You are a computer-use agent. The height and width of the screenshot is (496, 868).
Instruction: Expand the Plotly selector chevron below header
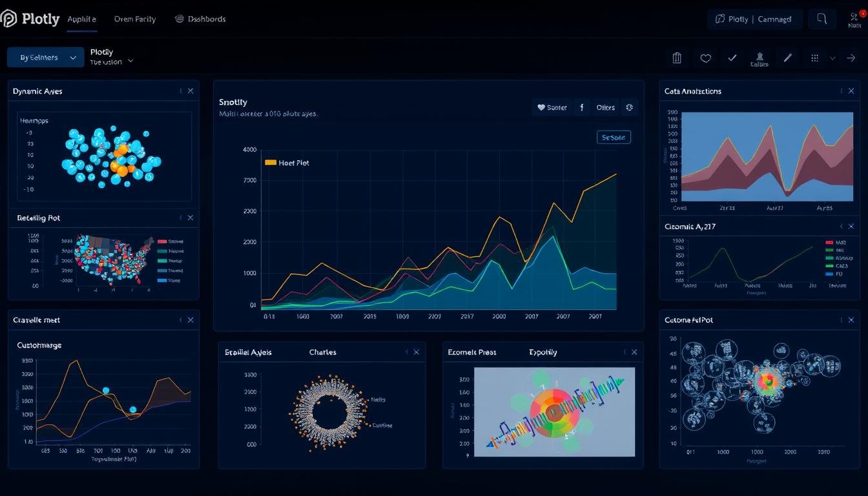[x=130, y=61]
